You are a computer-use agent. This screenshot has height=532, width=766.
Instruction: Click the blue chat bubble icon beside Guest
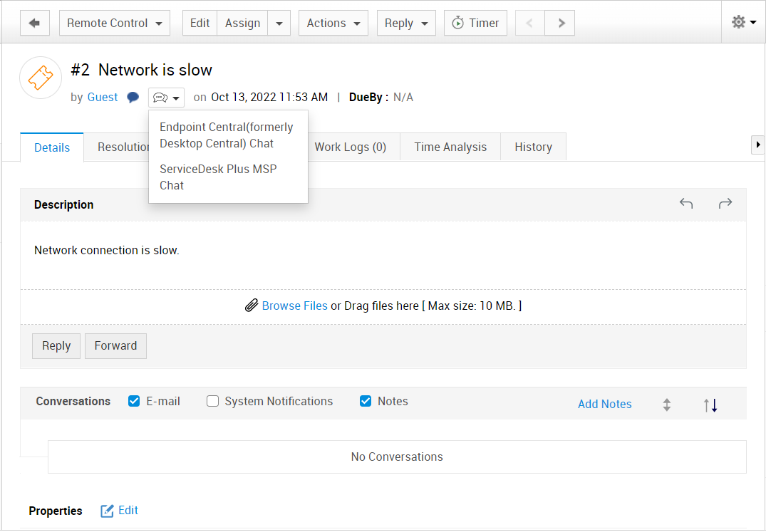click(x=133, y=98)
